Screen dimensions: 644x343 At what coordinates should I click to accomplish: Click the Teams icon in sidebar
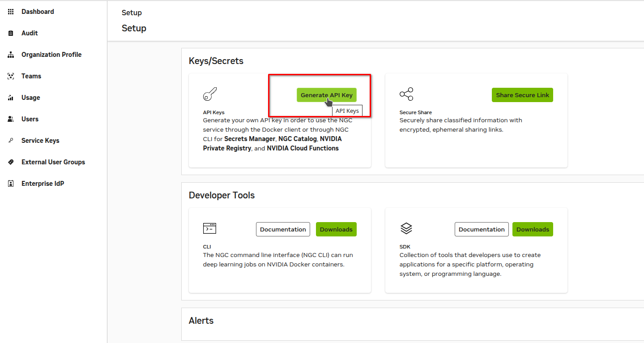[x=11, y=76]
